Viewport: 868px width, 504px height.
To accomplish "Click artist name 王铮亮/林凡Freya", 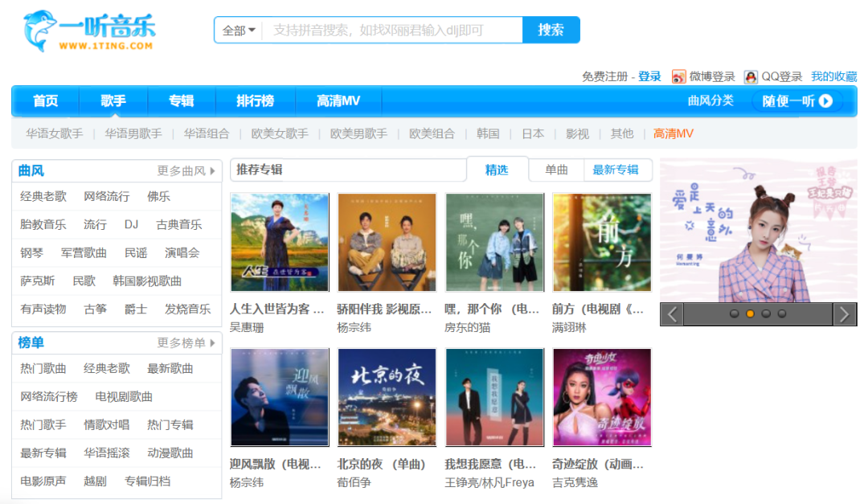I will pos(489,483).
